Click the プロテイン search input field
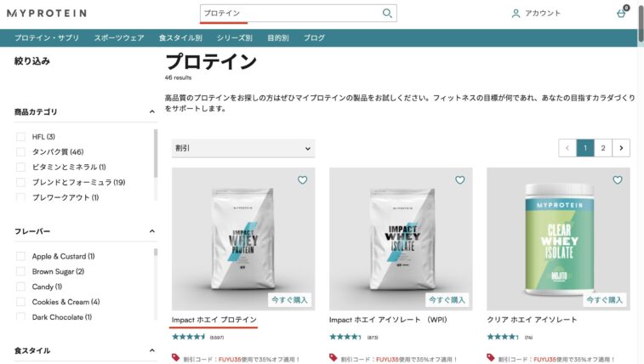644x364 pixels. tap(292, 13)
